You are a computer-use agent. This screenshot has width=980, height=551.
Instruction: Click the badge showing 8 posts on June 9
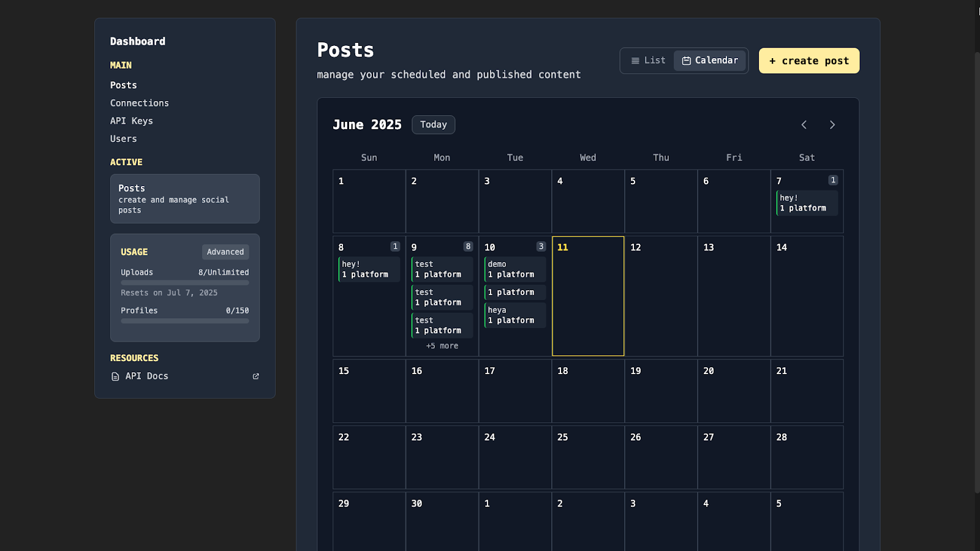[467, 246]
